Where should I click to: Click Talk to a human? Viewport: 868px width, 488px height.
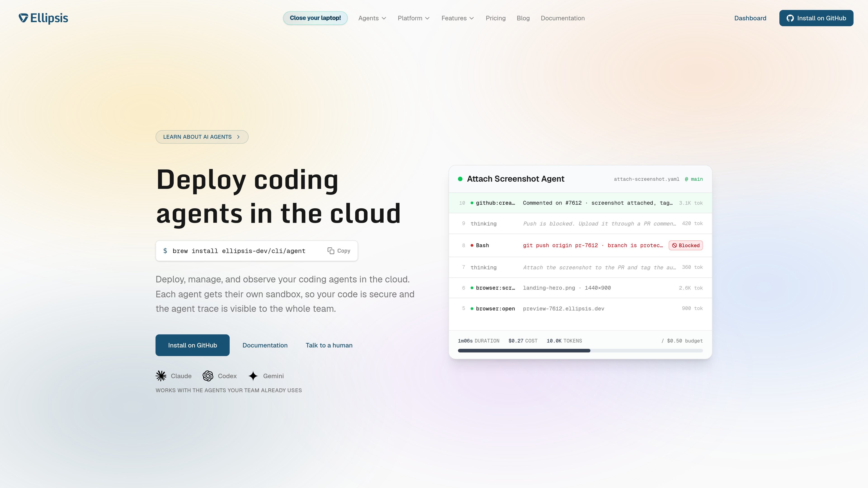click(x=329, y=345)
